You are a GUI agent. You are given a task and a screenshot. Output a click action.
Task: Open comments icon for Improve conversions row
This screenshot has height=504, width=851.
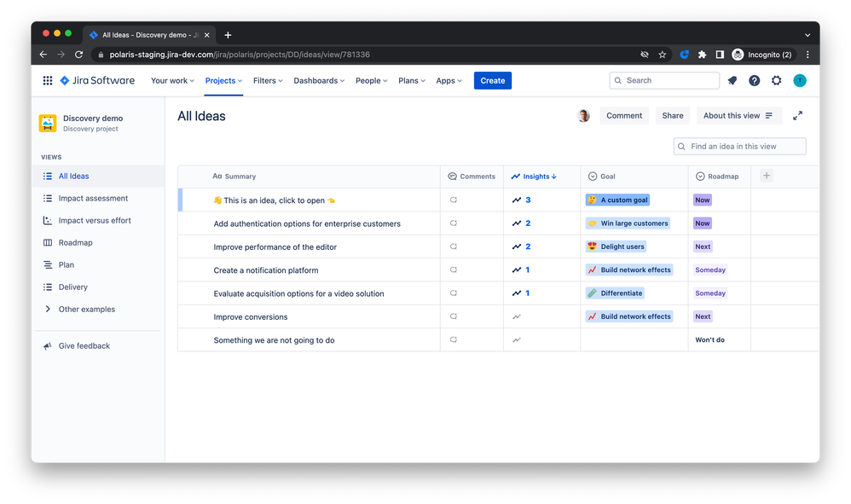tap(453, 316)
